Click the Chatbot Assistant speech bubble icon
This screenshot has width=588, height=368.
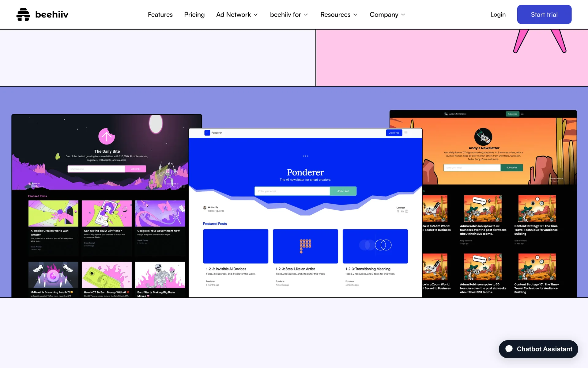[509, 349]
